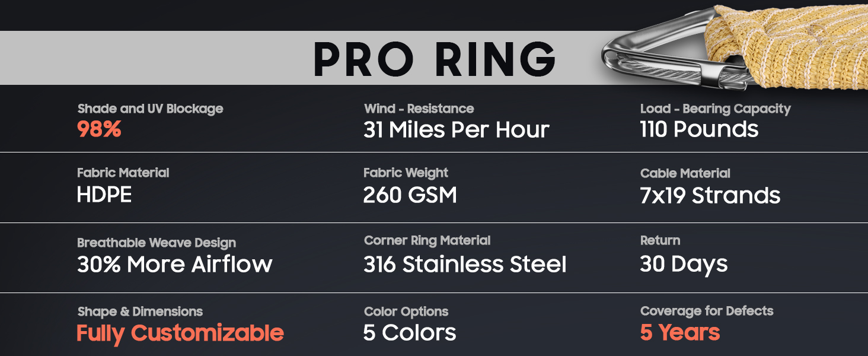Screen dimensions: 868x356
Task: Click the Shape & Dimensions label
Action: point(140,311)
